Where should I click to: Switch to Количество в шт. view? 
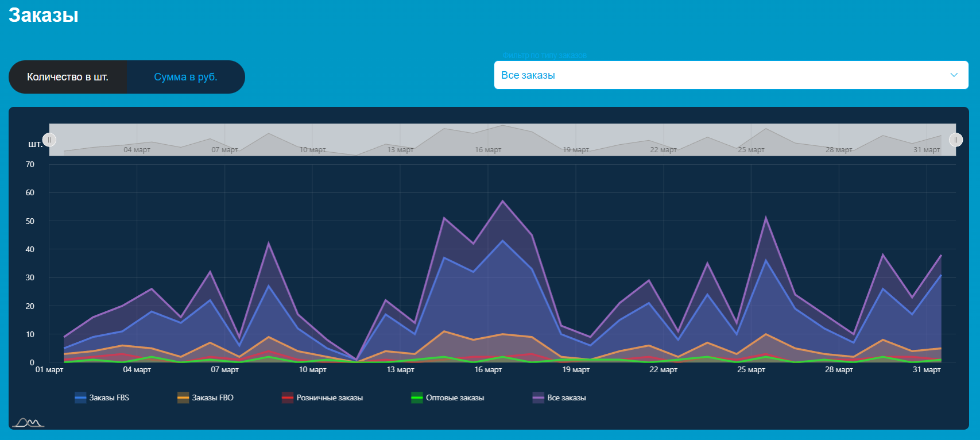point(68,77)
